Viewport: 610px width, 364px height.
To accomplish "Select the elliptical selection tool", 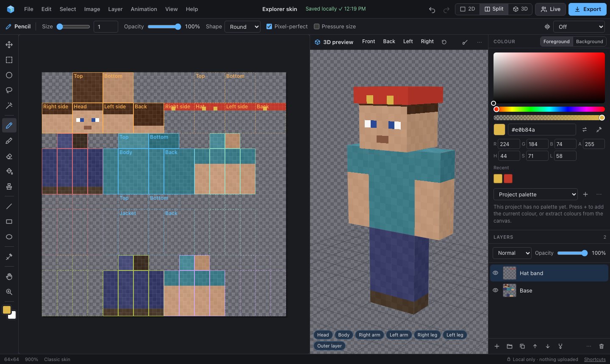I will pos(9,75).
